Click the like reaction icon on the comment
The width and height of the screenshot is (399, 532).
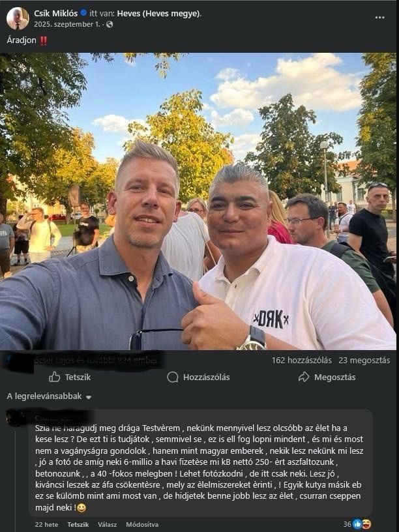click(357, 524)
